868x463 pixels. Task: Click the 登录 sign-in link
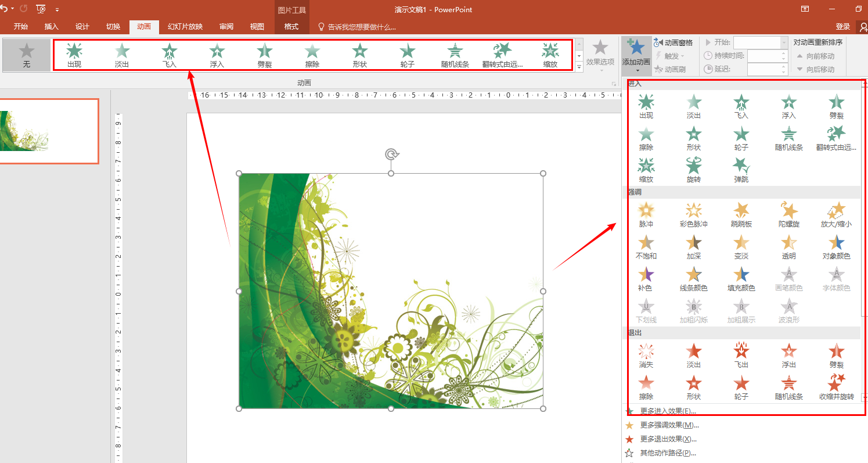[x=843, y=27]
